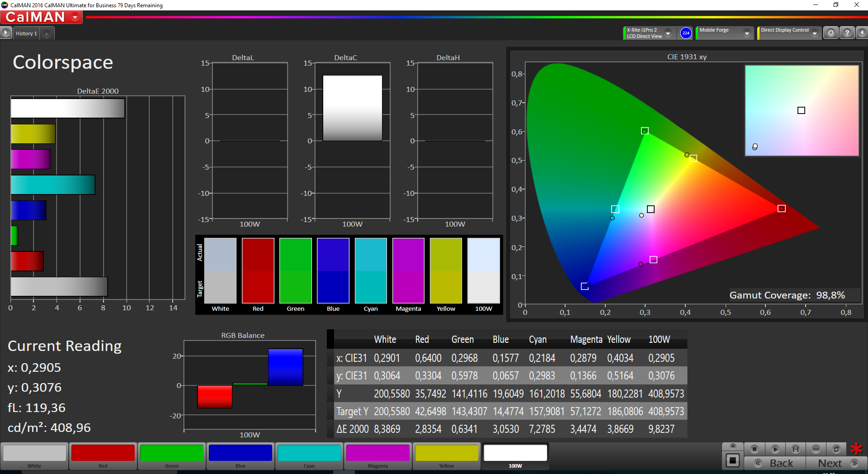868x474 pixels.
Task: Click the RGB Balance chart title
Action: pos(243,336)
